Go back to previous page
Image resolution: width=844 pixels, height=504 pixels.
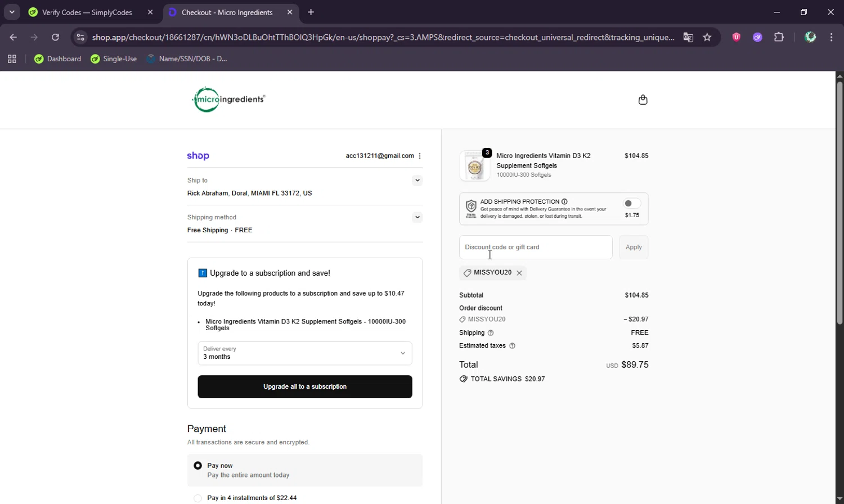coord(13,37)
